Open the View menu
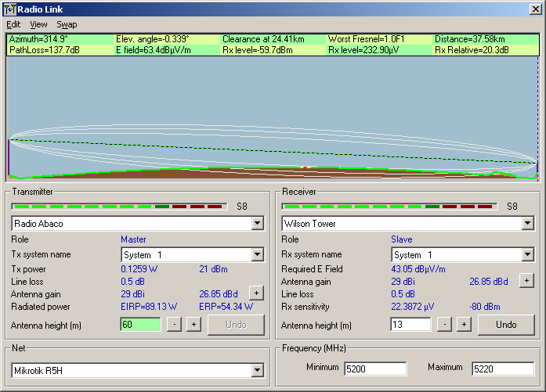This screenshot has width=546, height=392. coord(38,24)
